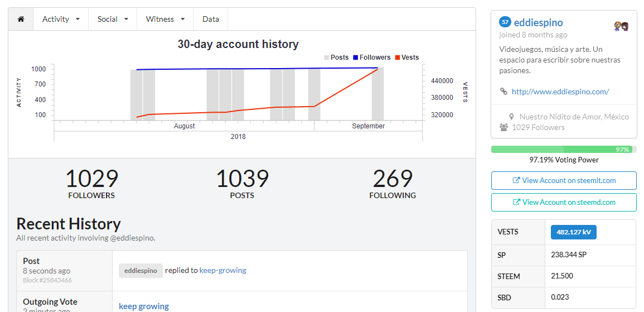Click the eddiespino profile avatar image
Screen dimensions: 644x312
(621, 26)
